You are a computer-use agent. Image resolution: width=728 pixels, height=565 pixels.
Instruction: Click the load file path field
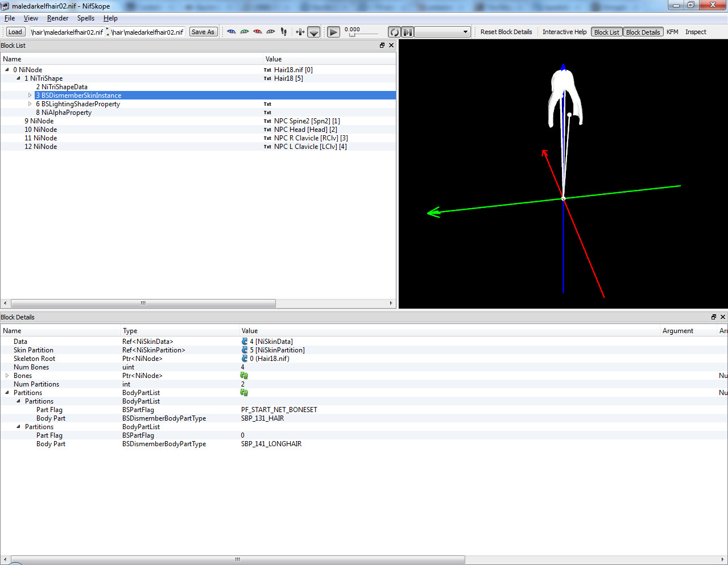pos(67,32)
